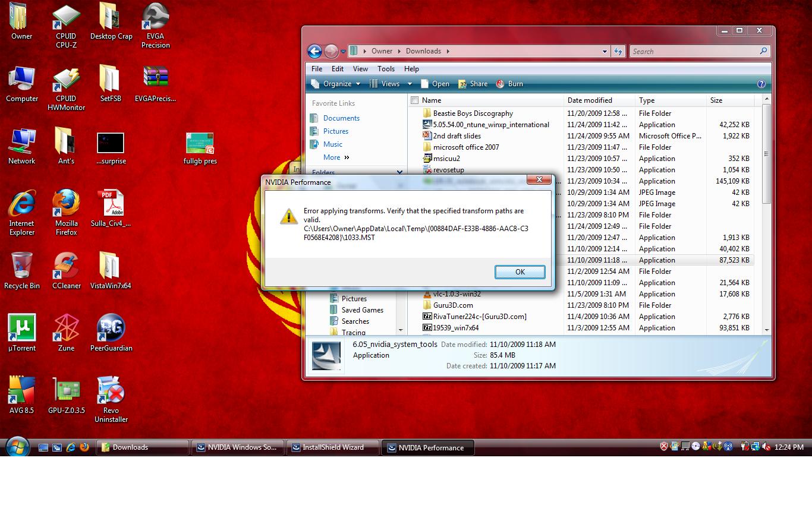
Task: Open Pictures favorite link
Action: 336,131
